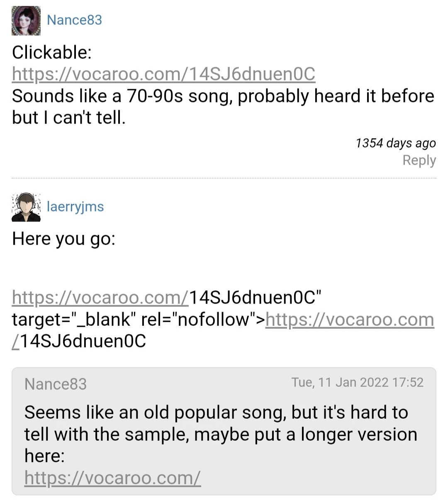Click the 14SJ6dnuen0C" text right of first laerryjms link

click(x=255, y=298)
